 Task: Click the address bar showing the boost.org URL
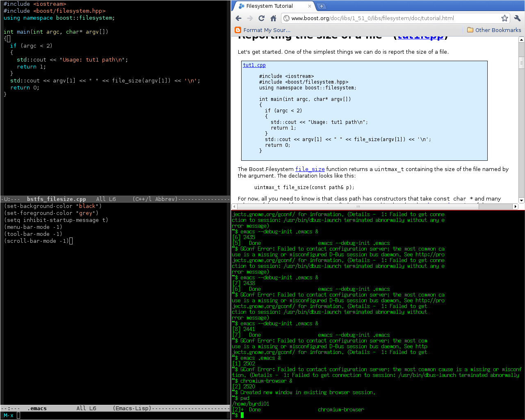(x=390, y=18)
